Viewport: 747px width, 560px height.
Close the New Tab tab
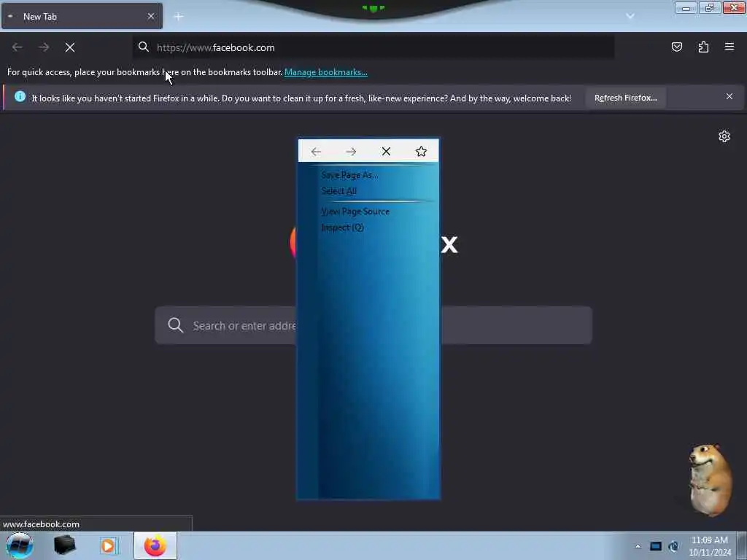click(x=151, y=16)
